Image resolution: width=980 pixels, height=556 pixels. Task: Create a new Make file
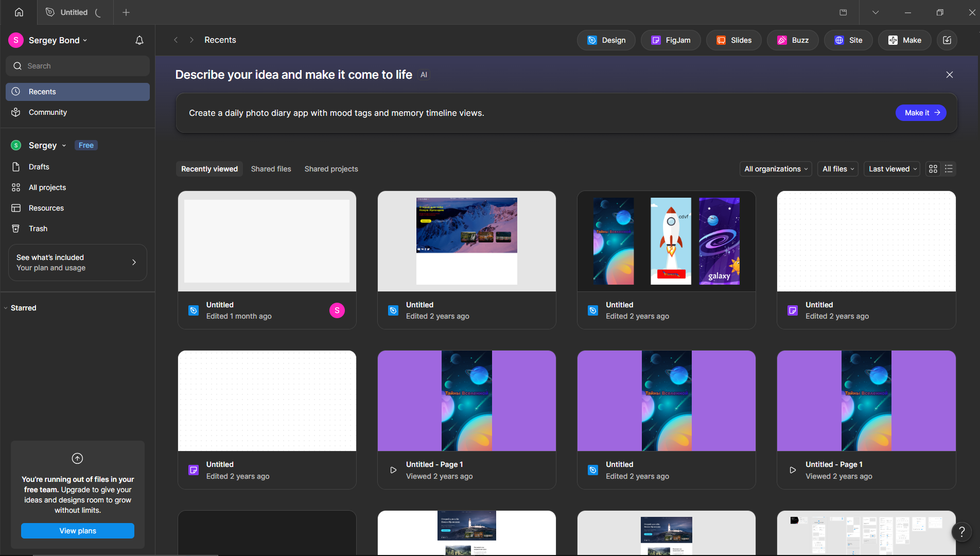pyautogui.click(x=904, y=40)
